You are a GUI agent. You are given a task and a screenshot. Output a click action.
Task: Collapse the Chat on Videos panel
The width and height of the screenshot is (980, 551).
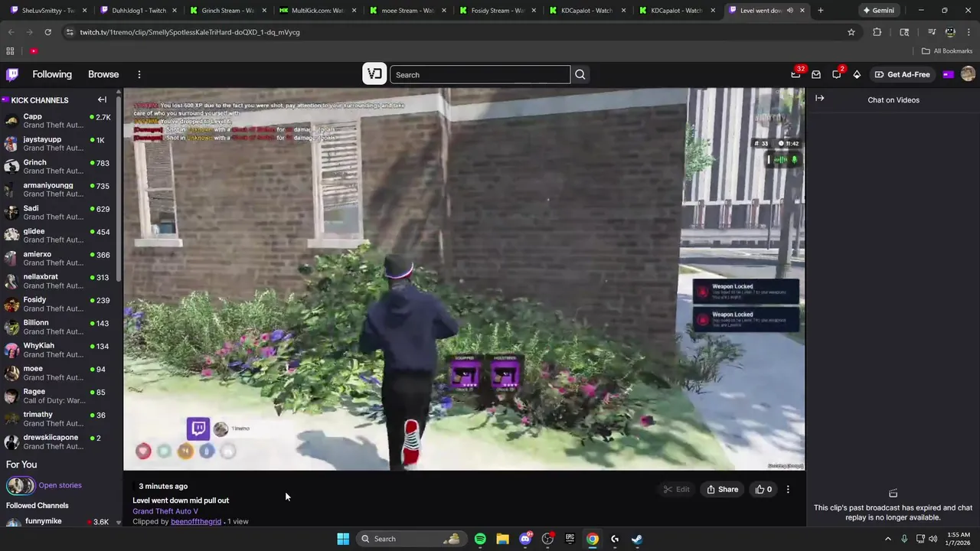point(820,98)
